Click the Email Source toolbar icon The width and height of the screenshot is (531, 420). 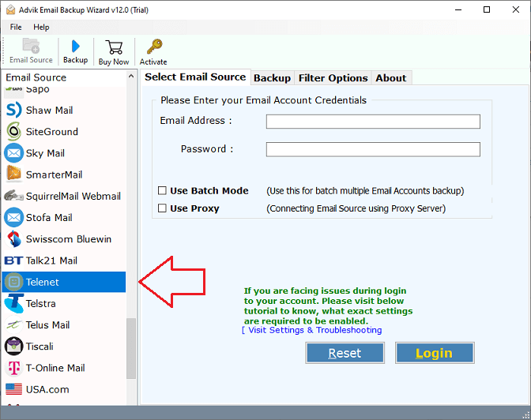(x=31, y=46)
